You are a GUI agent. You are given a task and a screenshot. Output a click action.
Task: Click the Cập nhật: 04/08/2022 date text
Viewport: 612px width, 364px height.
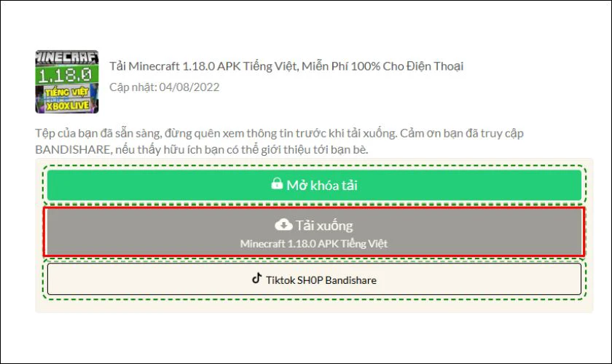pos(164,87)
